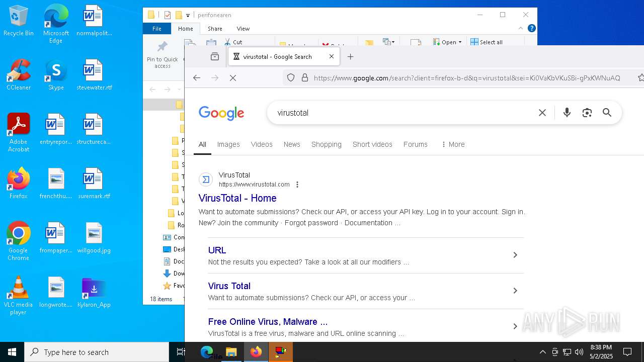This screenshot has height=362, width=644.
Task: Open the Quick Access Toolbar dropdown
Action: tap(188, 15)
